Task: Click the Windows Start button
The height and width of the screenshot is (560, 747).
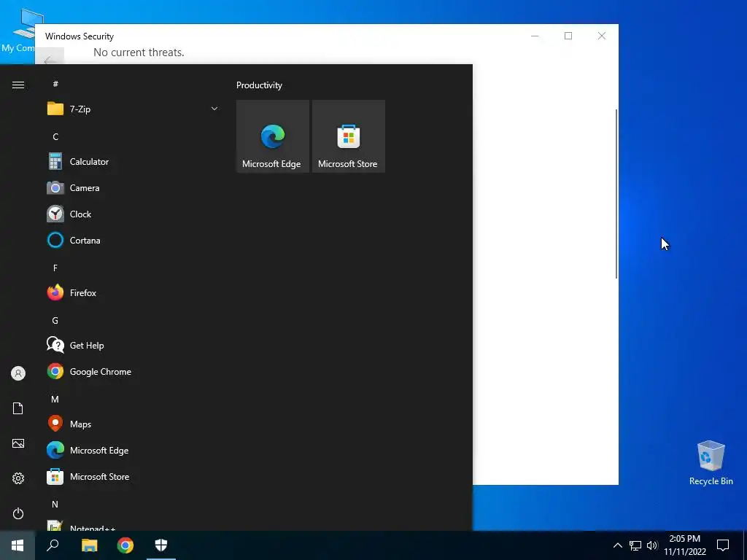Action: [x=18, y=545]
